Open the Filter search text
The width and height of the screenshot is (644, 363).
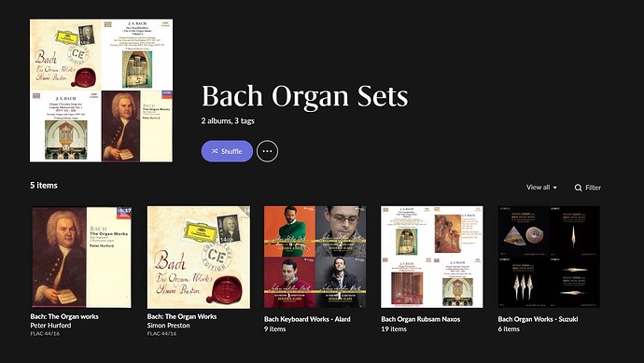(x=593, y=188)
